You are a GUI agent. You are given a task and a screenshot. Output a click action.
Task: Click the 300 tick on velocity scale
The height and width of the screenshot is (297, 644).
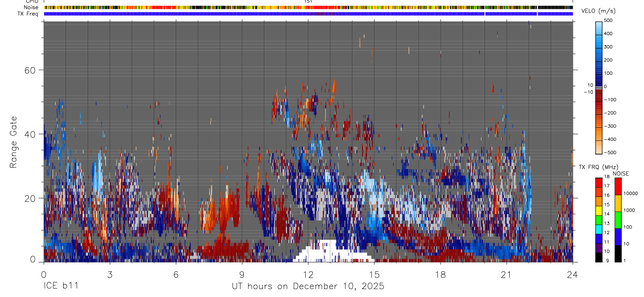tap(609, 47)
